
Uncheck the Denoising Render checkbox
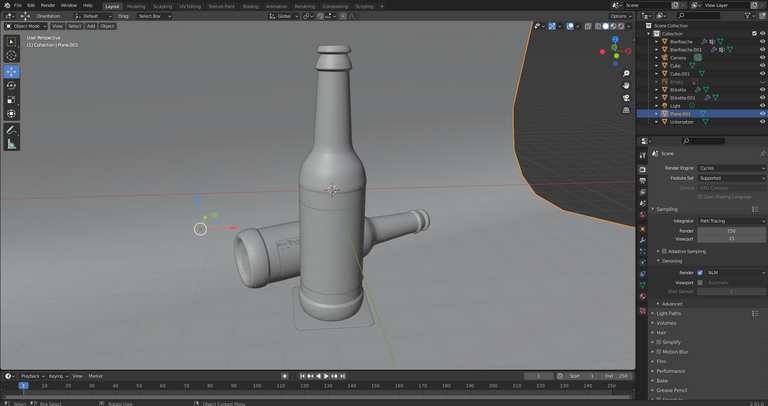click(x=700, y=272)
